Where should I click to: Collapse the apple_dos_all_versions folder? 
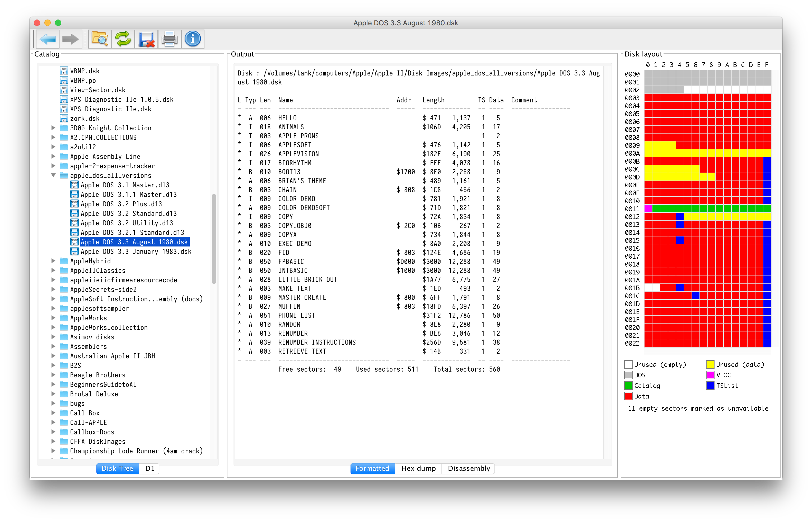coord(53,175)
